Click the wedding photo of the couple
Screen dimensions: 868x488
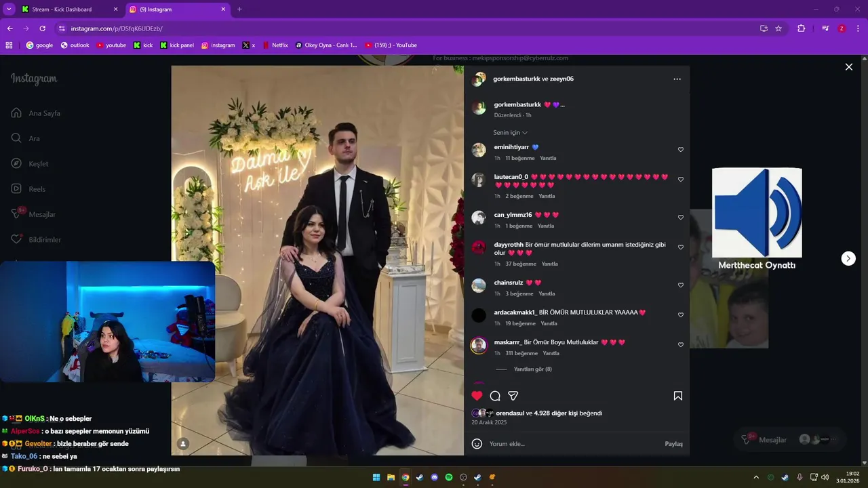point(317,260)
